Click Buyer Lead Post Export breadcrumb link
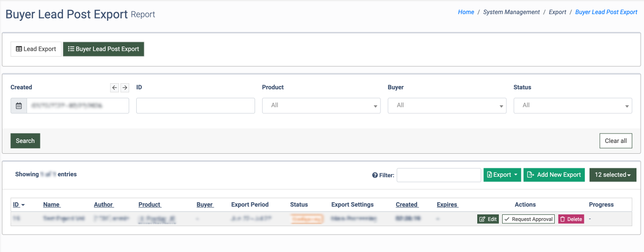 606,12
